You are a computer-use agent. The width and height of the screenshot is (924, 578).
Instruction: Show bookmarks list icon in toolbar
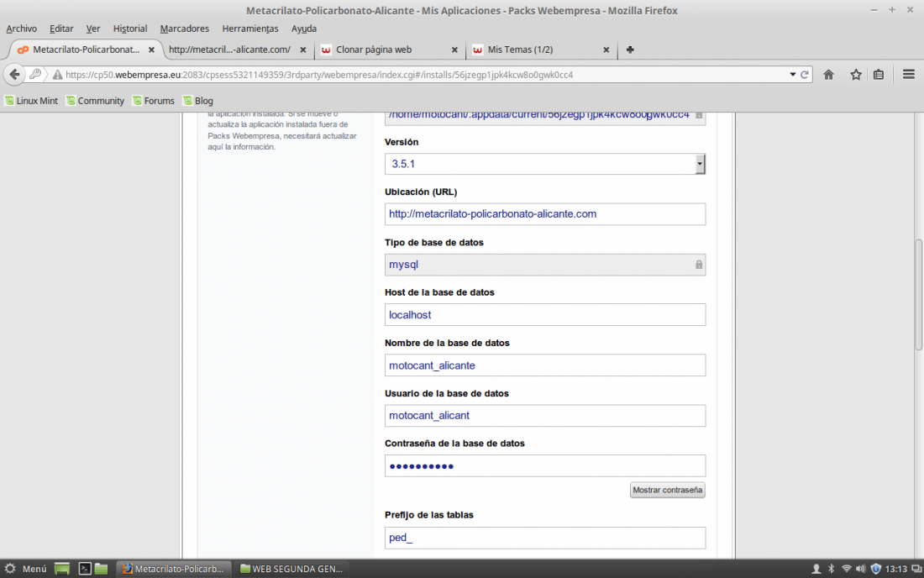click(879, 75)
